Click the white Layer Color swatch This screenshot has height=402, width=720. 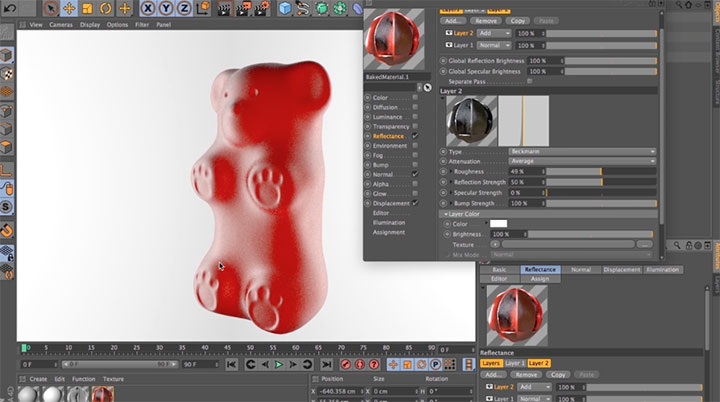498,224
